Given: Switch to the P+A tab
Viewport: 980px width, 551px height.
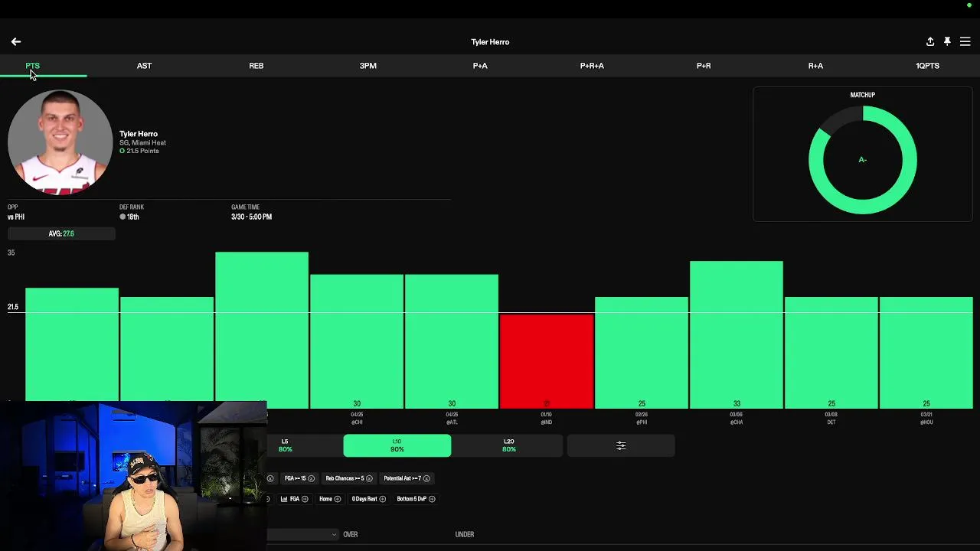Looking at the screenshot, I should tap(480, 66).
